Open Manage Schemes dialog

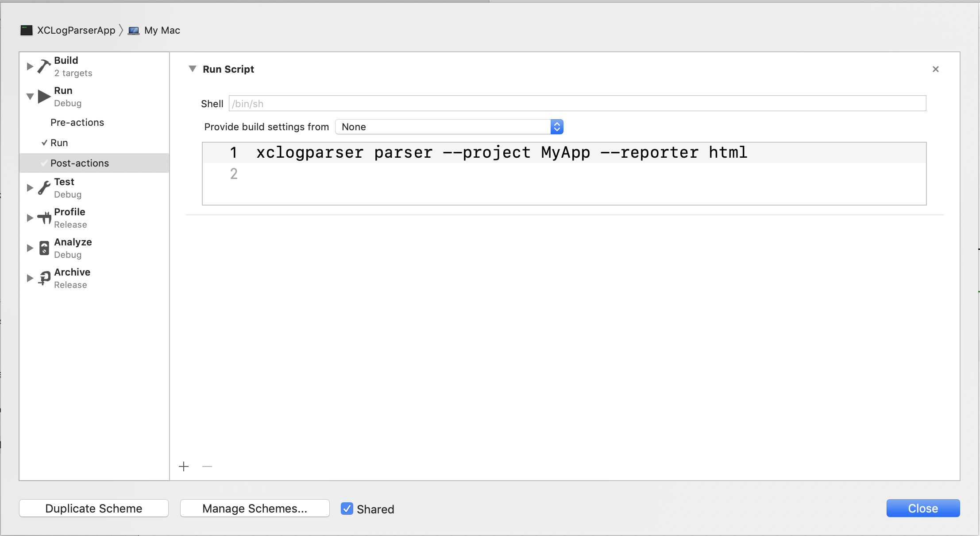pos(255,508)
